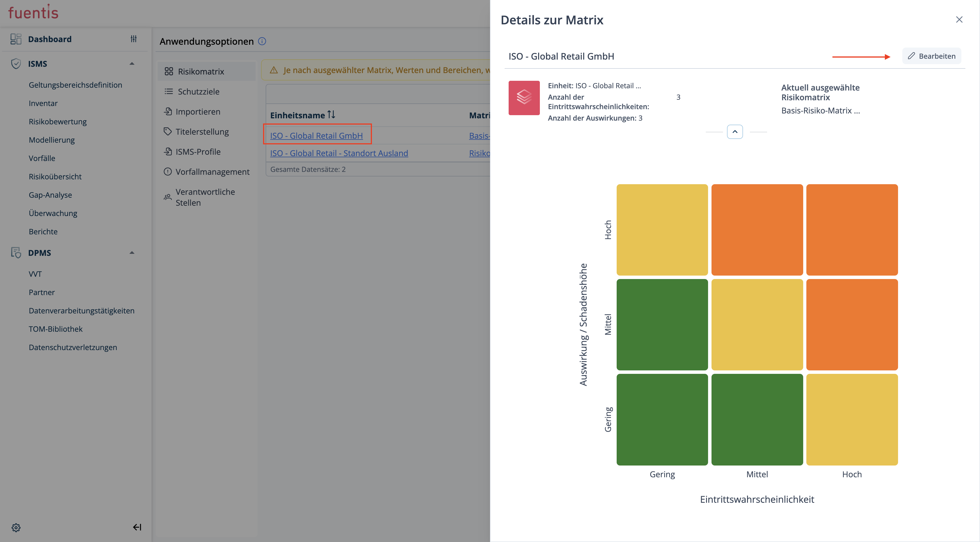Open ISO - Global Retail - Standort Ausland link

click(339, 153)
